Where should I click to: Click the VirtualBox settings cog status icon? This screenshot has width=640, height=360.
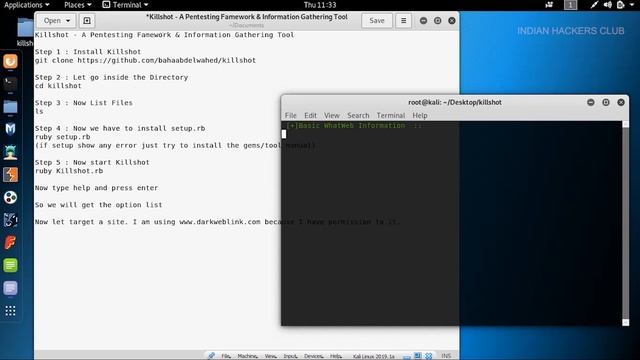(x=429, y=356)
